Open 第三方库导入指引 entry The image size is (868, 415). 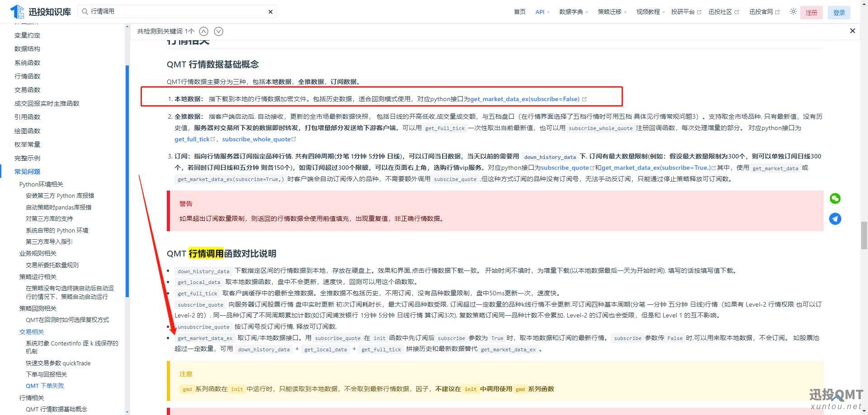(x=49, y=242)
